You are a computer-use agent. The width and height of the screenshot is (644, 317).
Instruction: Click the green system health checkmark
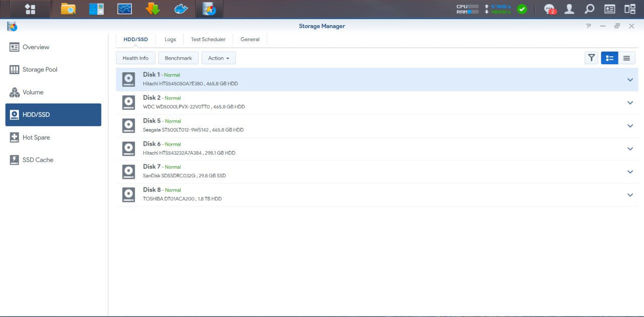(x=522, y=9)
